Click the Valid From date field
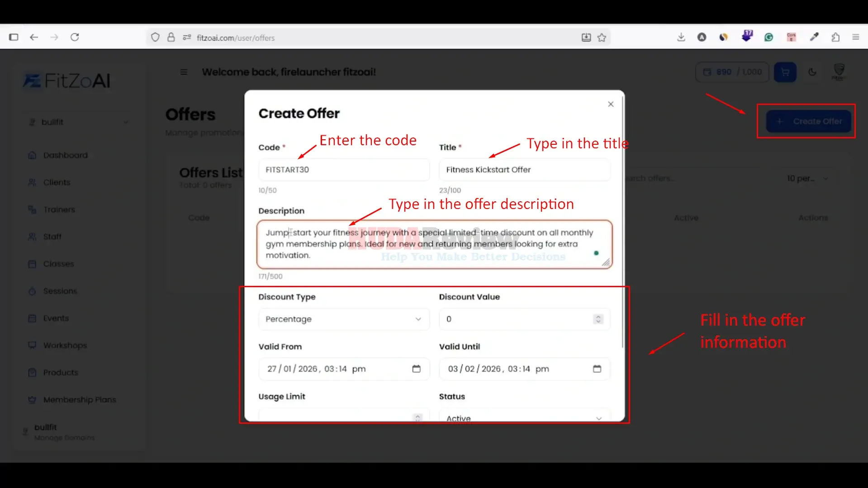 point(344,369)
